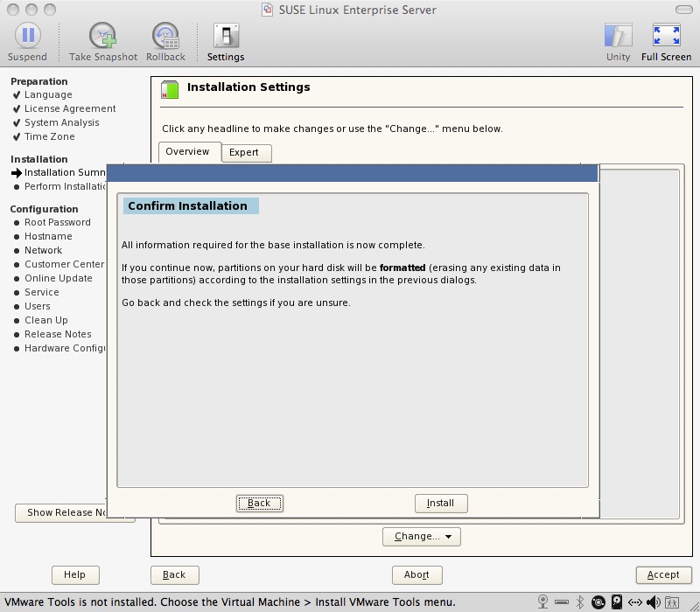Click the network adapter status icon

635,602
